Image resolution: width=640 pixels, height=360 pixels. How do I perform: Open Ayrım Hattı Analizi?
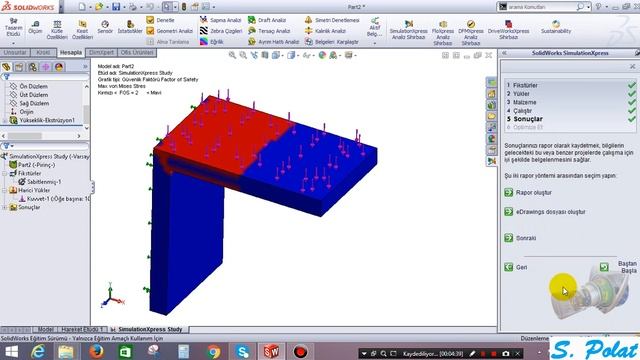(x=273, y=42)
